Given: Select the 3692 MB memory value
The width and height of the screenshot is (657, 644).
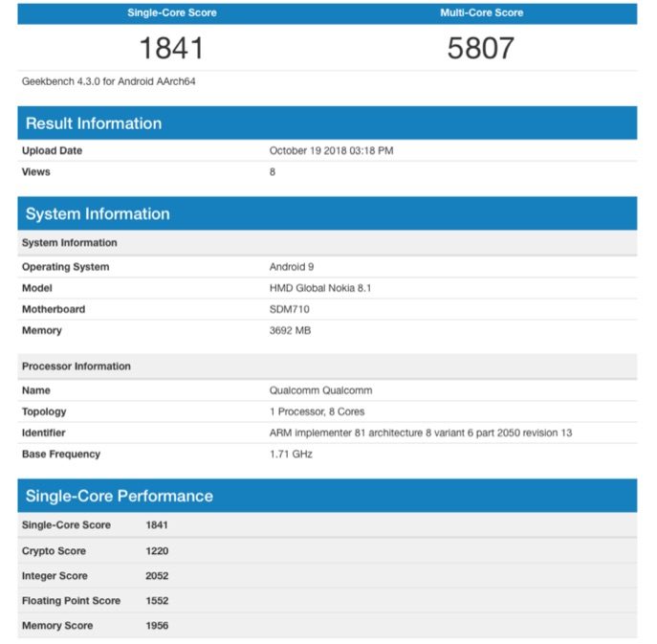Looking at the screenshot, I should click(x=291, y=330).
